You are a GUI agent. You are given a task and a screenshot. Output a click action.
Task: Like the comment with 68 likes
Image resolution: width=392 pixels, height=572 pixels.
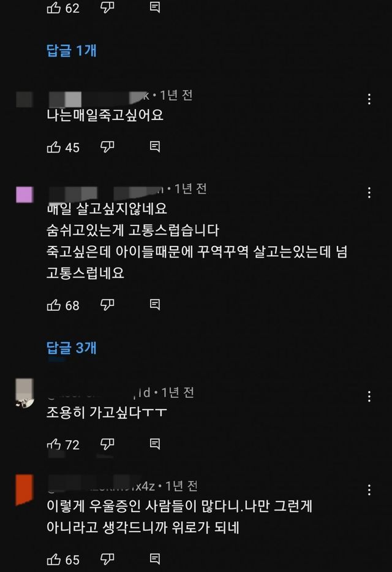point(53,305)
